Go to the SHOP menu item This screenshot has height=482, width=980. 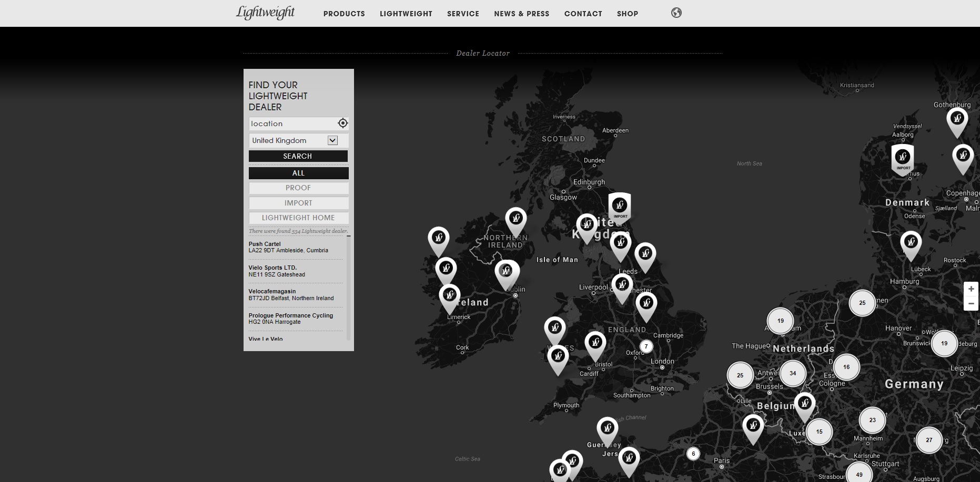tap(628, 14)
